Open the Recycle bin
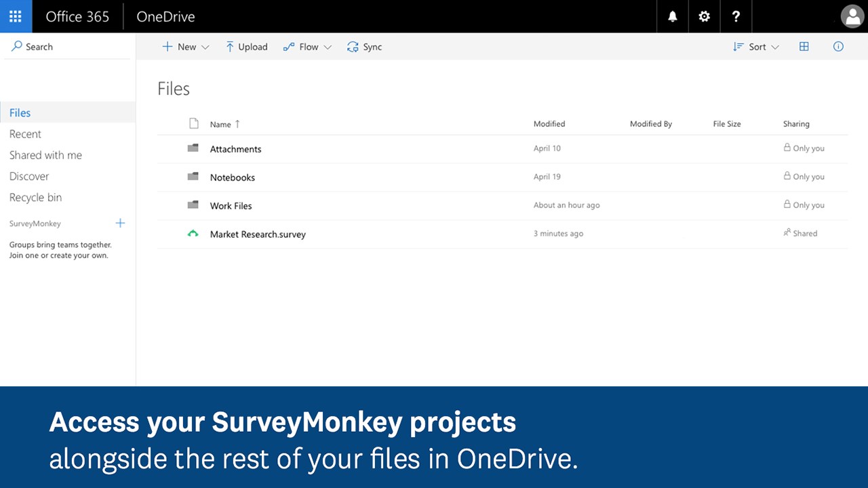This screenshot has width=868, height=488. coord(35,197)
